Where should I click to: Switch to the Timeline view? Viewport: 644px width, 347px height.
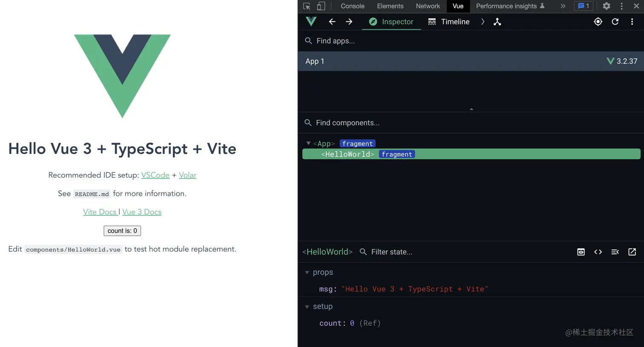coord(448,22)
